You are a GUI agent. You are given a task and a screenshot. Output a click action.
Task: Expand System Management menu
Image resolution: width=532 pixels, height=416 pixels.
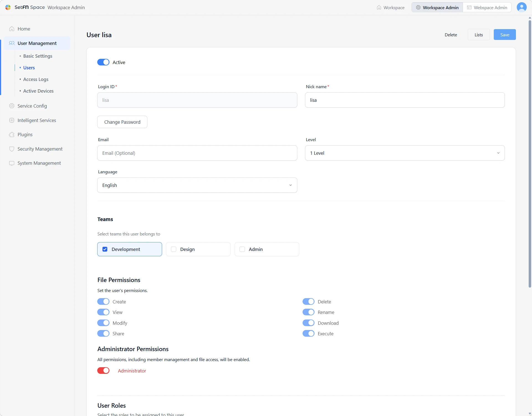[x=37, y=163]
